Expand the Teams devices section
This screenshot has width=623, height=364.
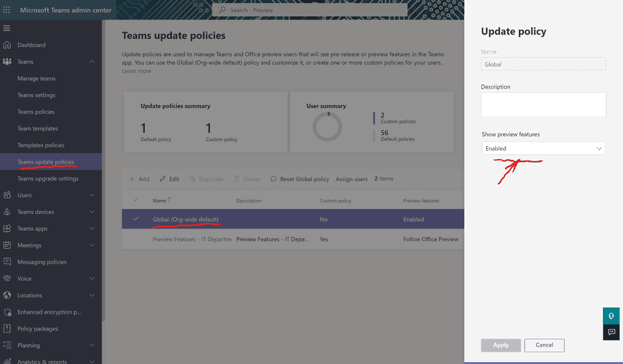pos(92,212)
